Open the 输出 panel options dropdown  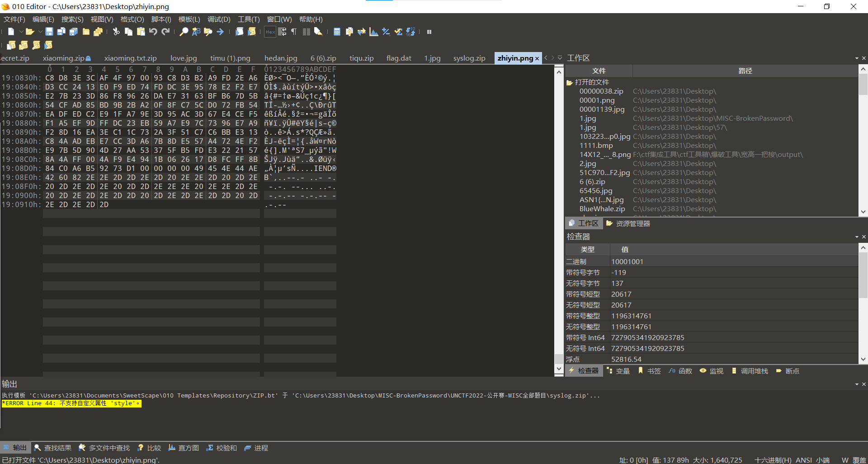pos(857,384)
